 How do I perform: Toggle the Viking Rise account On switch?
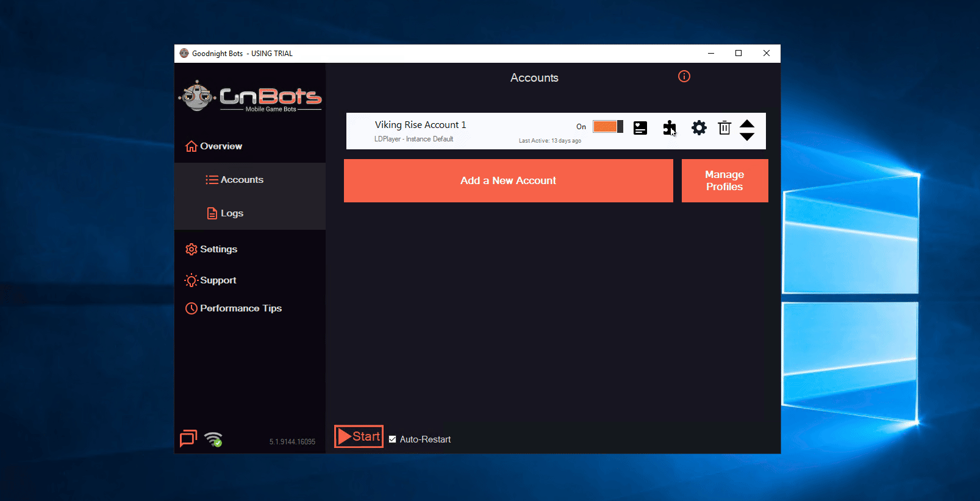[x=607, y=126]
